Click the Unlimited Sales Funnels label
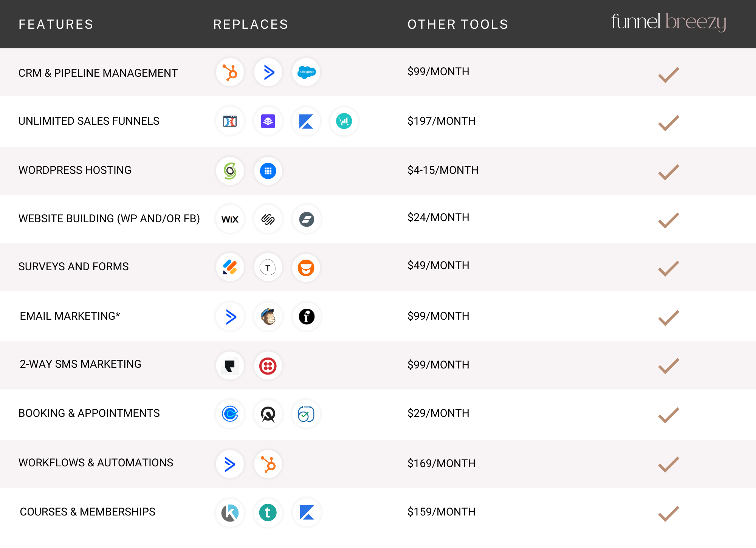The height and width of the screenshot is (548, 756). [x=89, y=121]
